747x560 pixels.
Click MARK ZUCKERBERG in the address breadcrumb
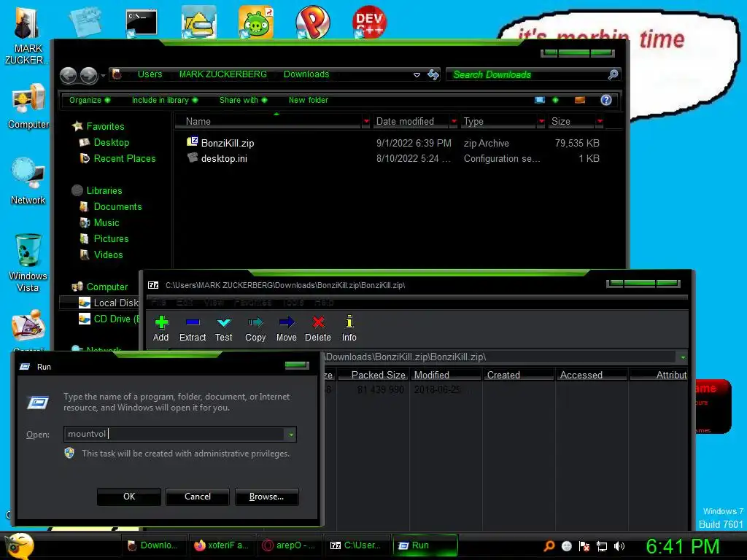pos(223,74)
